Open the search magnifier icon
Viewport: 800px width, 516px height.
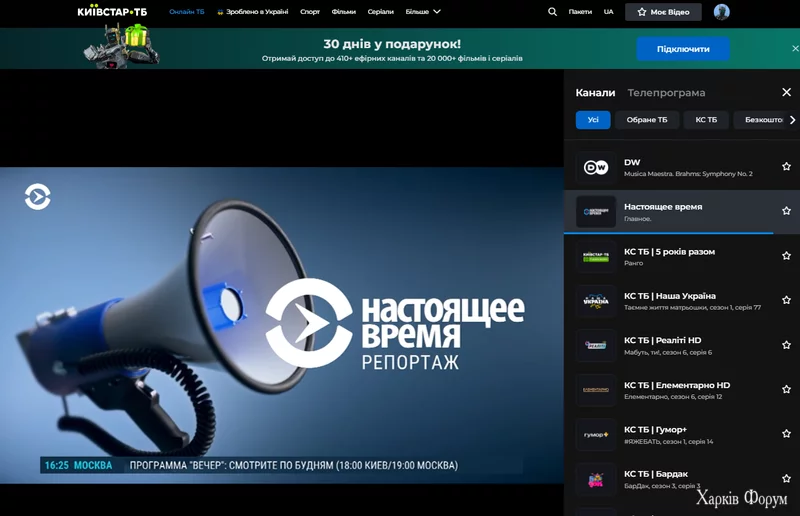[553, 12]
